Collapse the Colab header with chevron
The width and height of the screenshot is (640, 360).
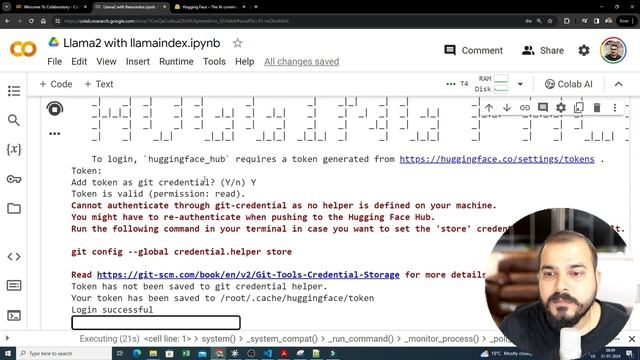619,84
